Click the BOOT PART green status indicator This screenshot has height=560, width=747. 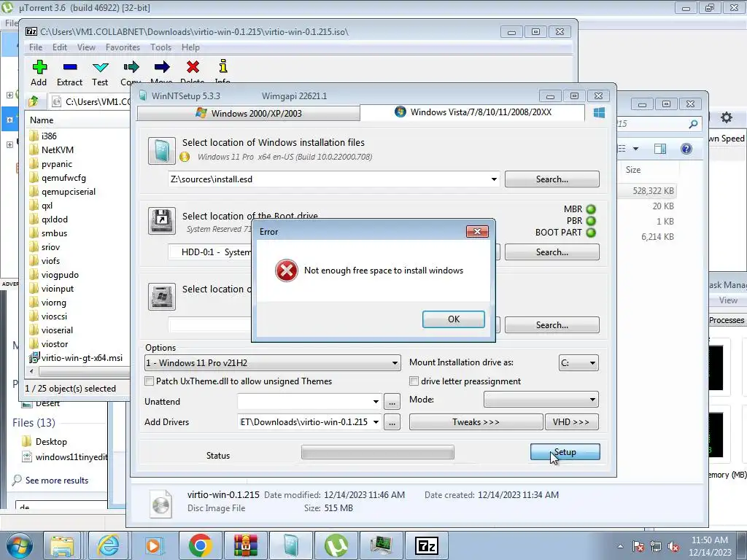click(591, 233)
